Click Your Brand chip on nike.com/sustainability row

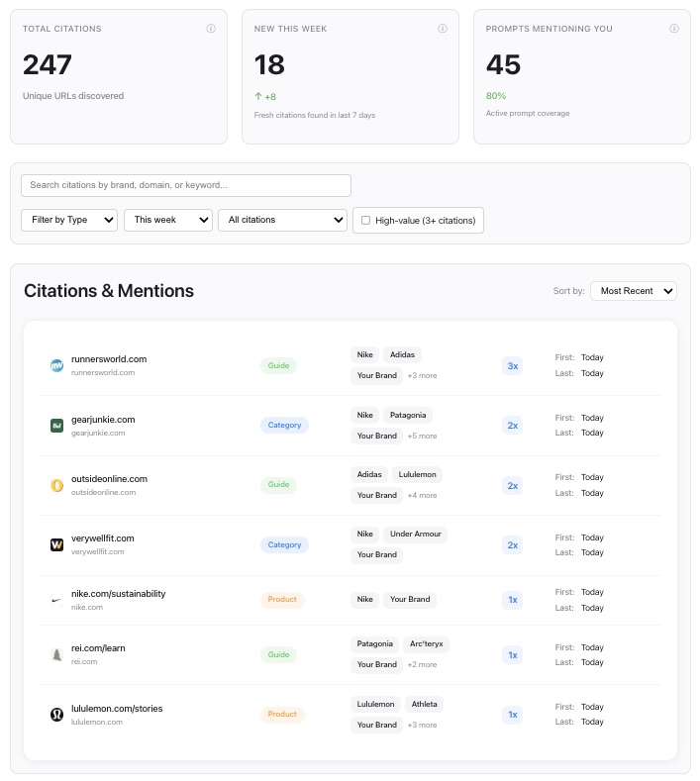coord(410,599)
